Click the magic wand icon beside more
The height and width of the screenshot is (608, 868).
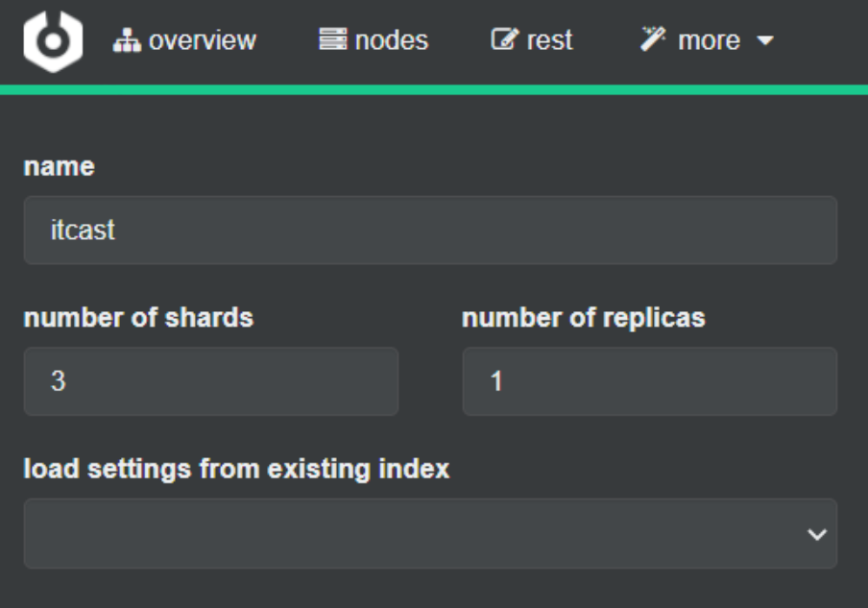[653, 40]
